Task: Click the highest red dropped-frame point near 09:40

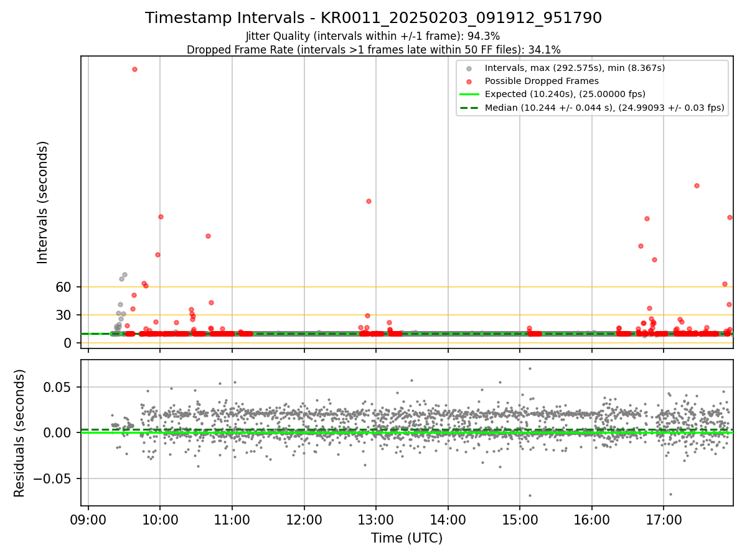Action: (134, 69)
